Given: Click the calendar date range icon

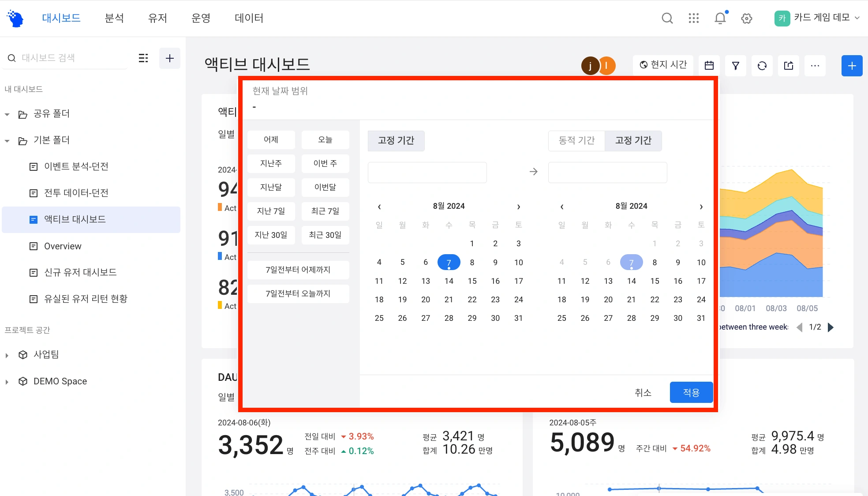Looking at the screenshot, I should click(x=709, y=66).
